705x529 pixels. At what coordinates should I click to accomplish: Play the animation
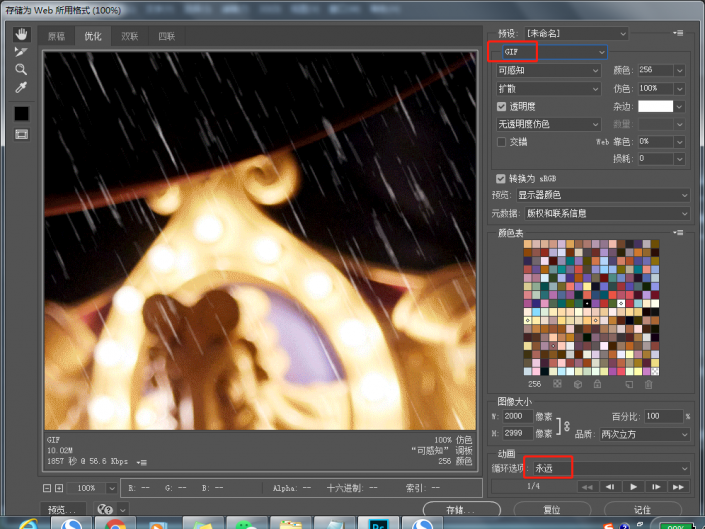pyautogui.click(x=633, y=486)
